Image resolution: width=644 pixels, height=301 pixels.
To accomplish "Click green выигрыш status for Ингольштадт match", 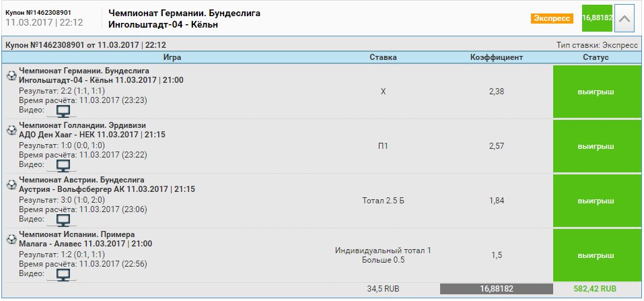I will (596, 92).
